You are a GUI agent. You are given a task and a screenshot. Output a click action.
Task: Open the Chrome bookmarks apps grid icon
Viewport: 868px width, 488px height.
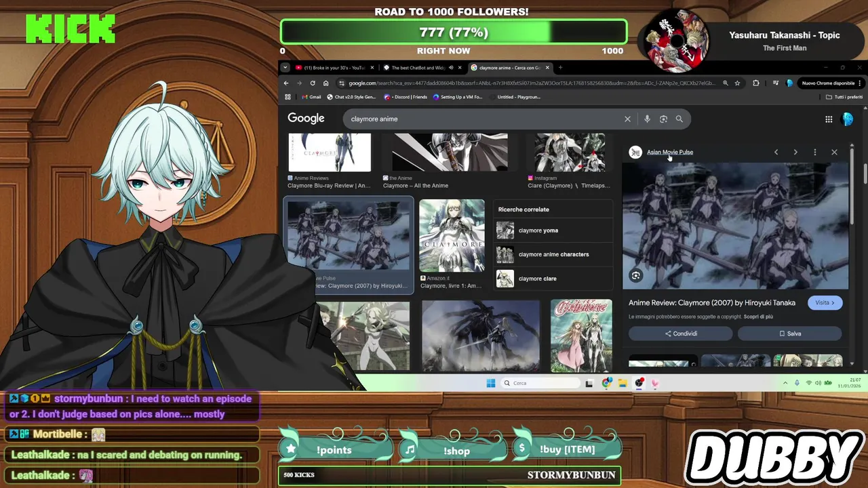pyautogui.click(x=288, y=97)
